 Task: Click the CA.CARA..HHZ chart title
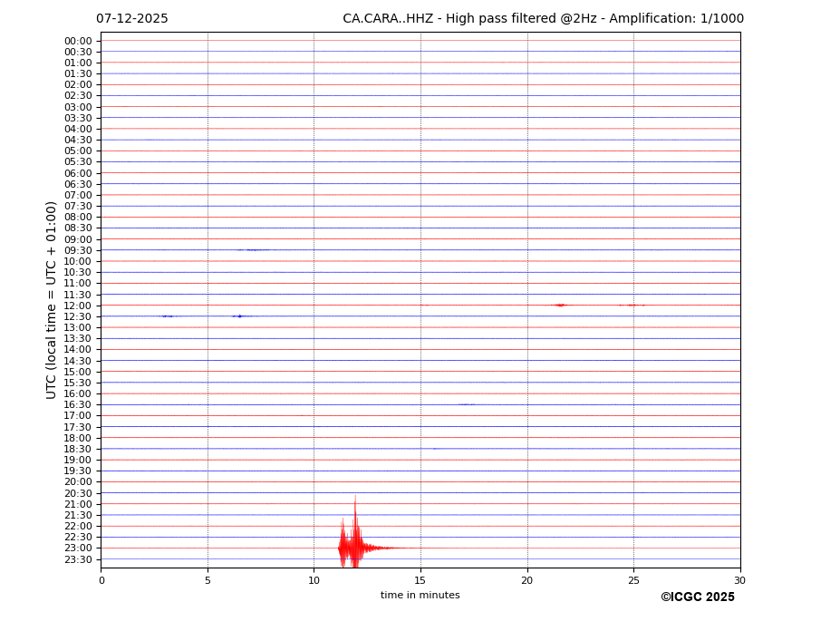(543, 19)
